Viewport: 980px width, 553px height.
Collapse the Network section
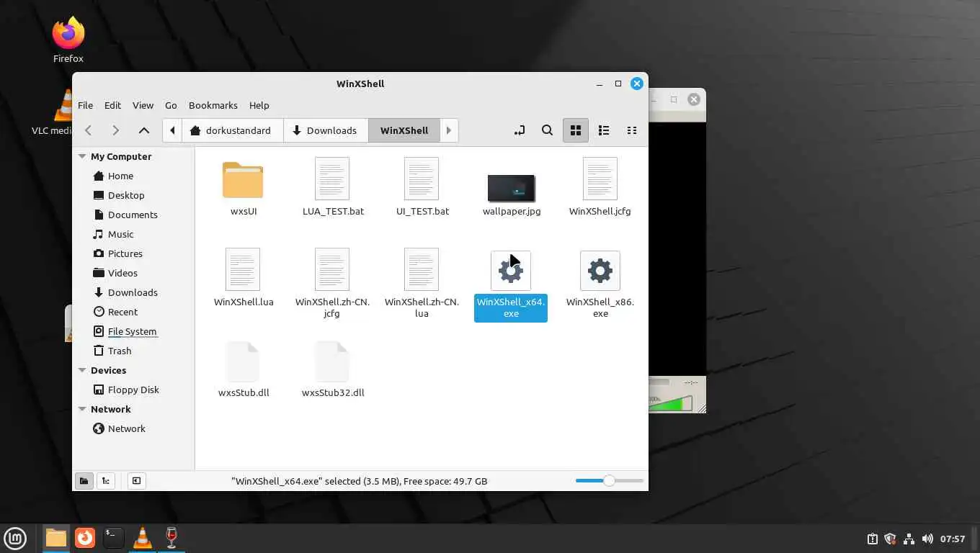82,409
